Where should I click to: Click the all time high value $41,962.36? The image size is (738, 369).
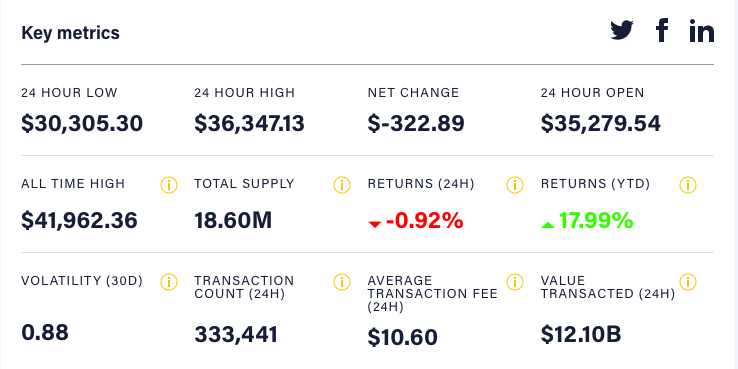[80, 221]
